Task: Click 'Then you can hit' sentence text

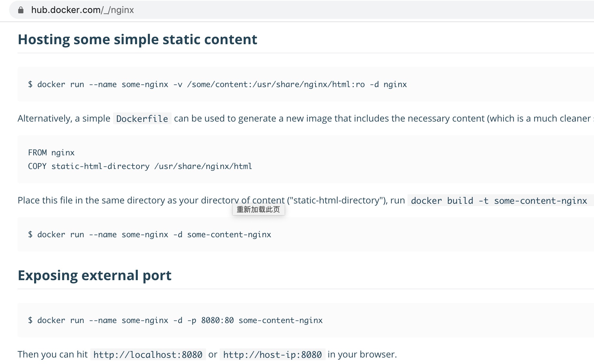Action: tap(53, 355)
